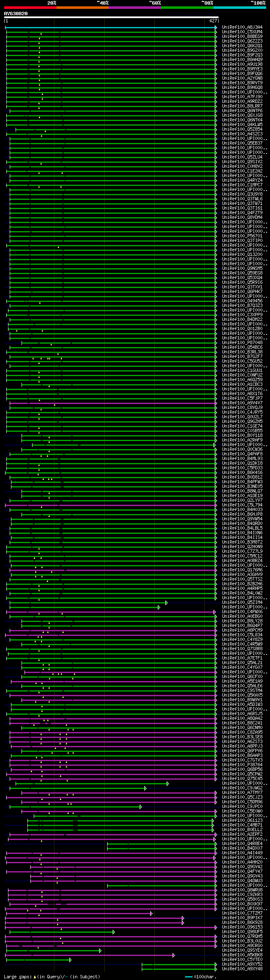Select the UniRef100_A2RAF9 label
This screenshot has width=270, height=980.
[x=242, y=440]
